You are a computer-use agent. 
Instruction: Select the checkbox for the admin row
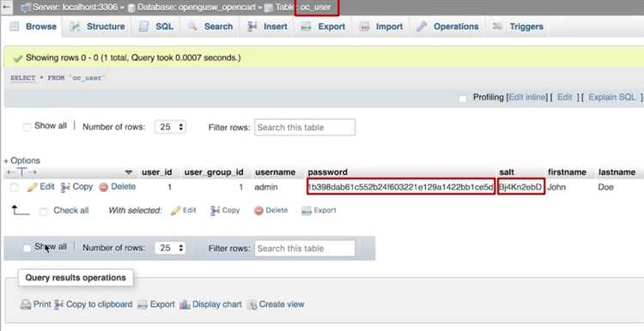[x=15, y=188]
